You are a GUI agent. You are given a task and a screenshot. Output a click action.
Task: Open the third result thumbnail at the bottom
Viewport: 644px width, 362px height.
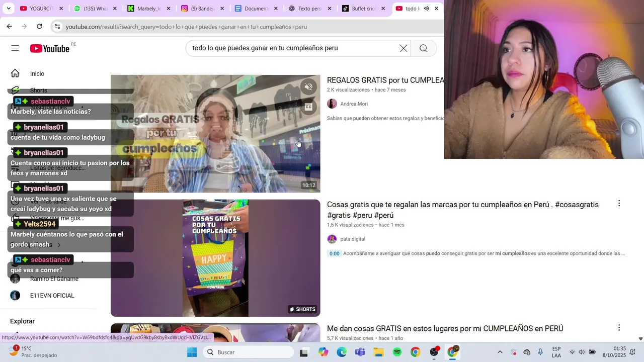pyautogui.click(x=215, y=333)
